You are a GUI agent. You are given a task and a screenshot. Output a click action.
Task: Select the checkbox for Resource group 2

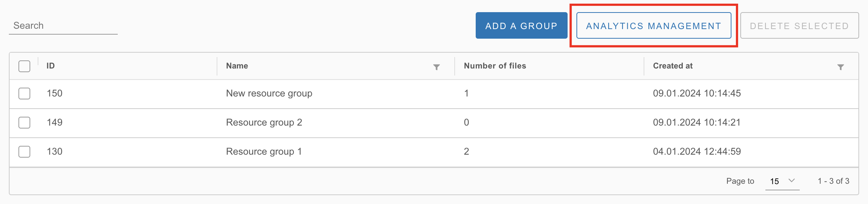click(x=24, y=123)
